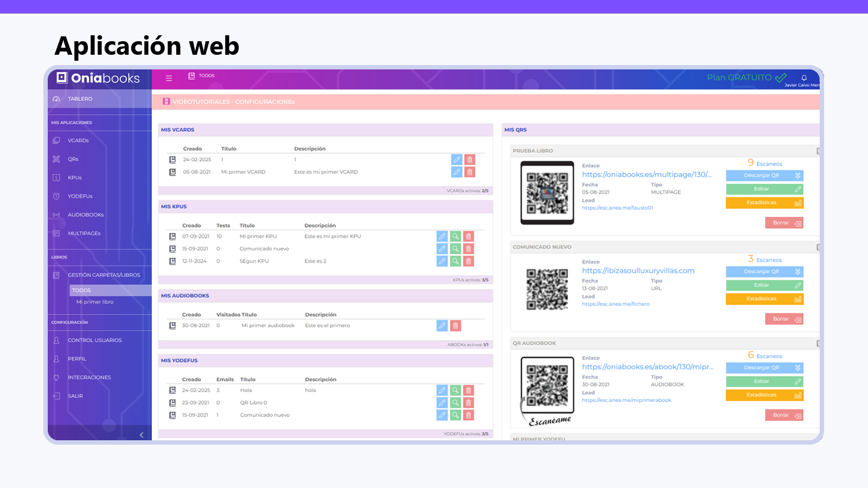This screenshot has width=868, height=488.
Task: Toggle the hamburger menu icon
Action: pos(169,78)
